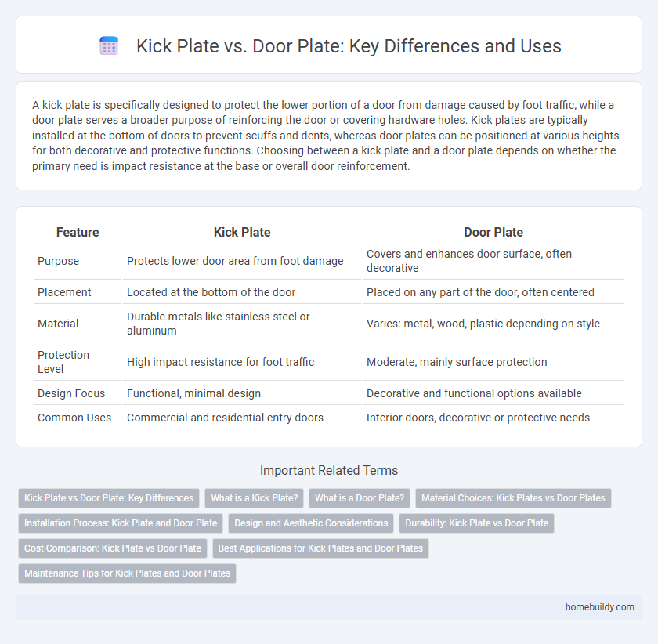Open 'Cost Comparison: Kick Plate vs Door Plate'

tap(112, 548)
